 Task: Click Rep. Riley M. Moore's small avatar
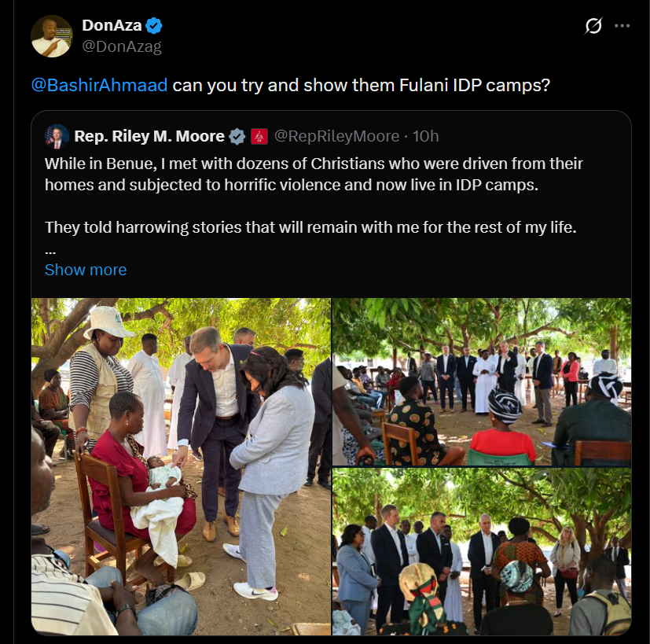(57, 136)
